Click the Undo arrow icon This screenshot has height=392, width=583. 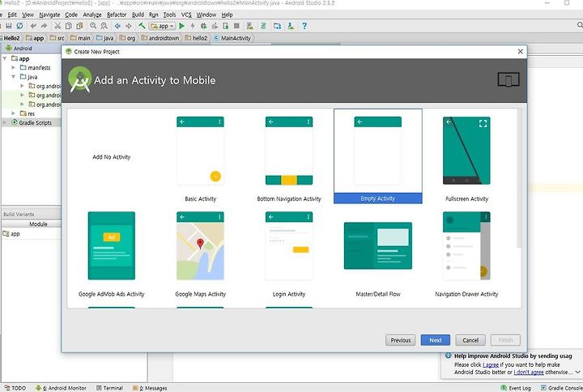point(33,26)
